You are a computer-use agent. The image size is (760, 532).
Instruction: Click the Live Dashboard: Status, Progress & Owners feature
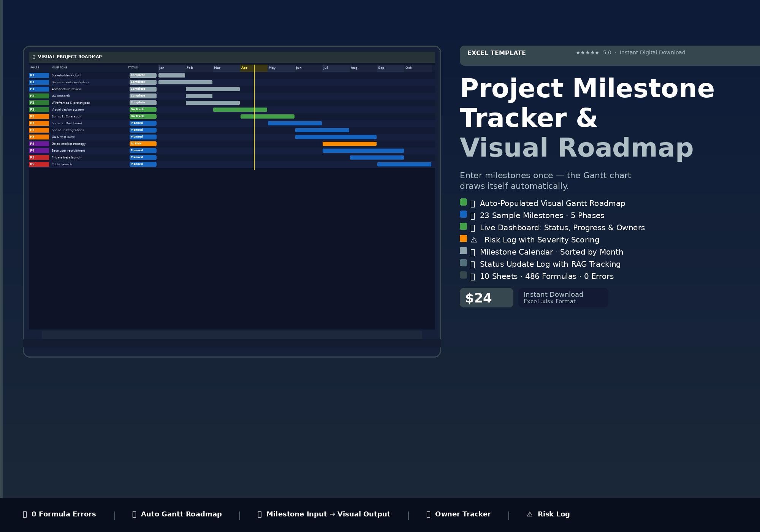tap(562, 228)
